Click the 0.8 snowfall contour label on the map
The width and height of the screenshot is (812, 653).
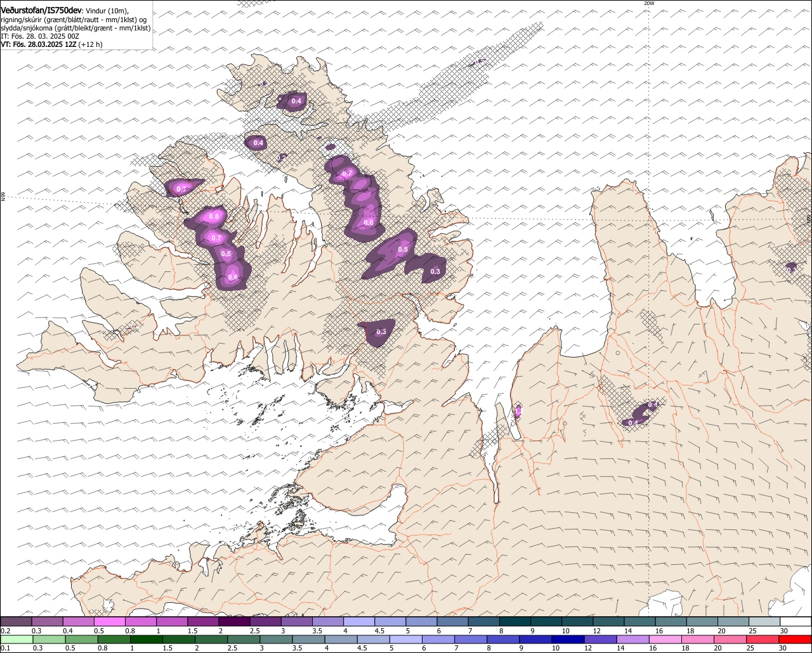(x=214, y=217)
